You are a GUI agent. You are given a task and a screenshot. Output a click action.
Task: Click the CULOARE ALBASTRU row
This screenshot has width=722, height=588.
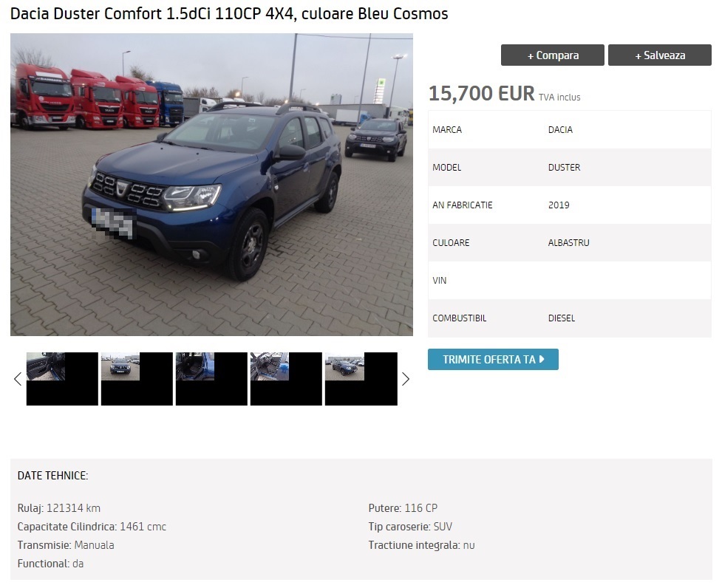(x=570, y=243)
